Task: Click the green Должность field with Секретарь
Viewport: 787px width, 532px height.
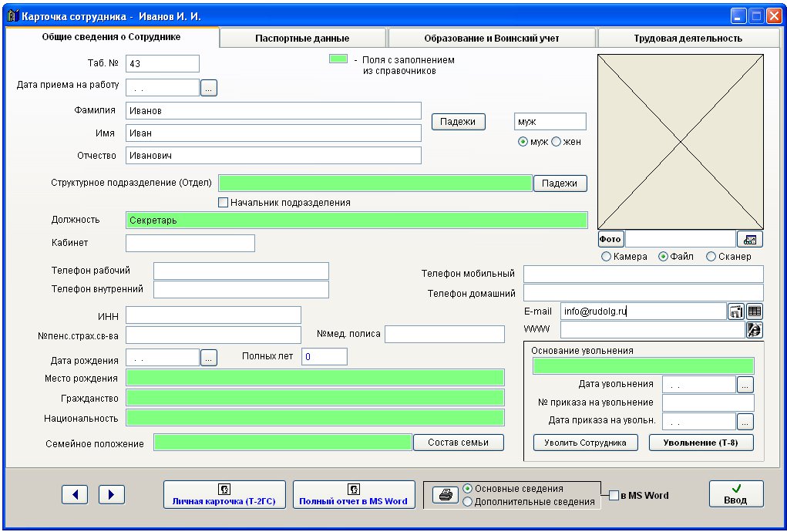Action: pyautogui.click(x=356, y=221)
